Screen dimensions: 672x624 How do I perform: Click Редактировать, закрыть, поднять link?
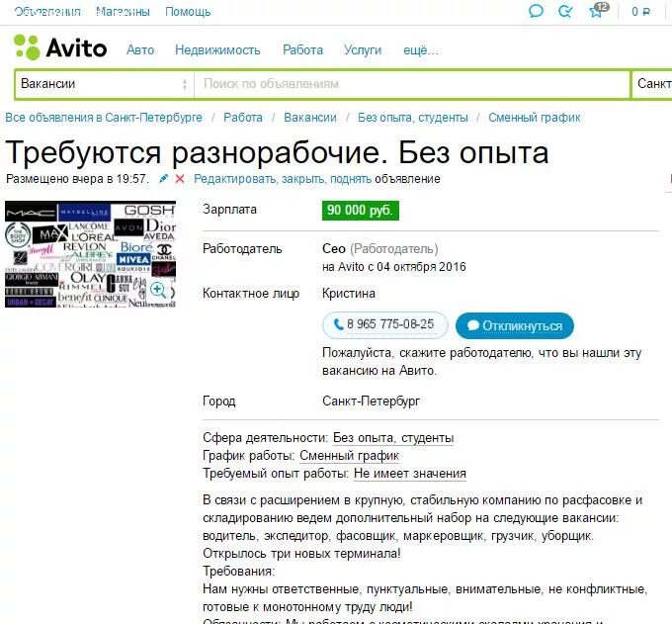click(x=283, y=179)
